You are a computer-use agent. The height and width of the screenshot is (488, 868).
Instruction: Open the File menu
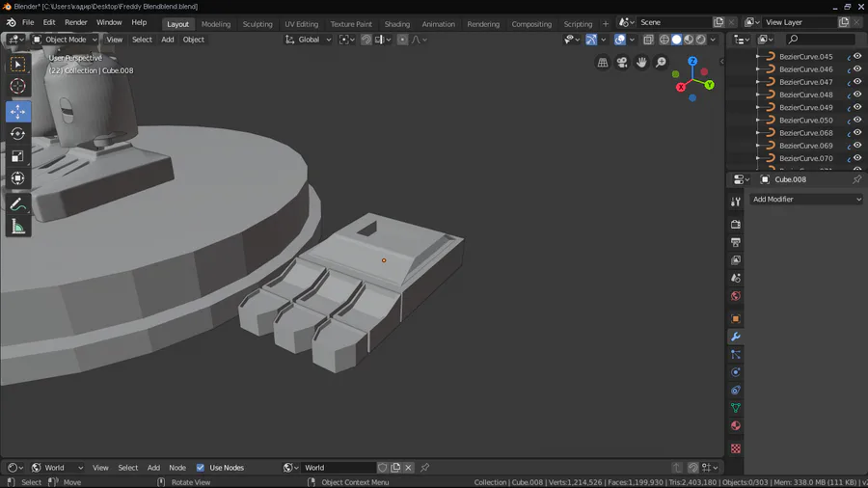[28, 23]
